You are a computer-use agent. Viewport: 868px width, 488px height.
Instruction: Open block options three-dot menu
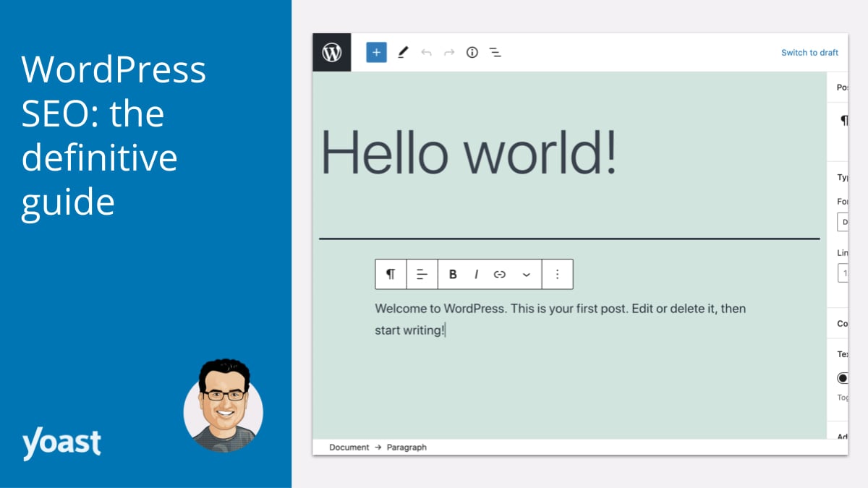[557, 274]
